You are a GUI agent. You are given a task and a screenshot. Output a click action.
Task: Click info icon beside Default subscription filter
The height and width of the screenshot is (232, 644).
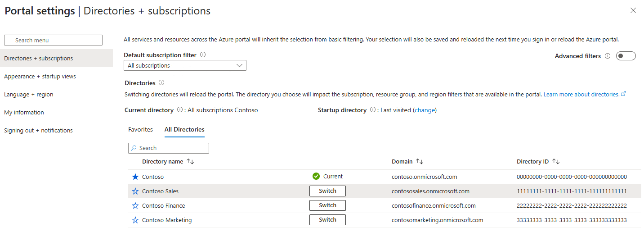(x=203, y=55)
